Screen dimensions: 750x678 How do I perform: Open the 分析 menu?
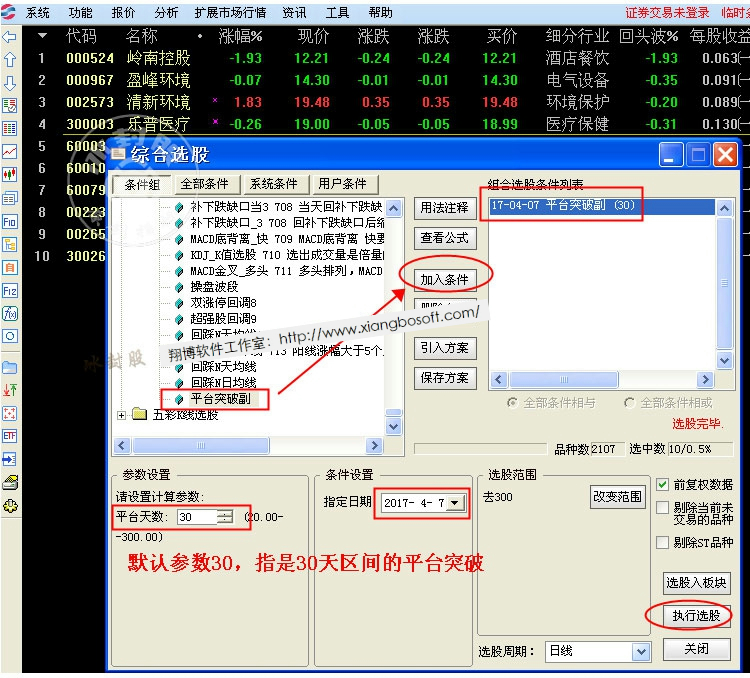point(166,12)
